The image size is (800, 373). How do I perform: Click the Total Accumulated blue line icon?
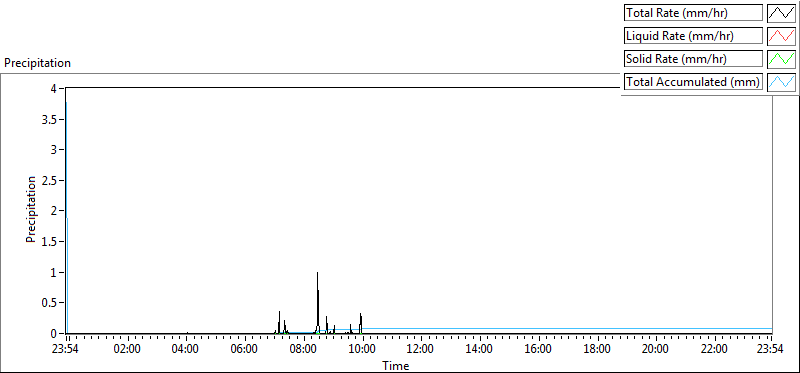[x=781, y=82]
